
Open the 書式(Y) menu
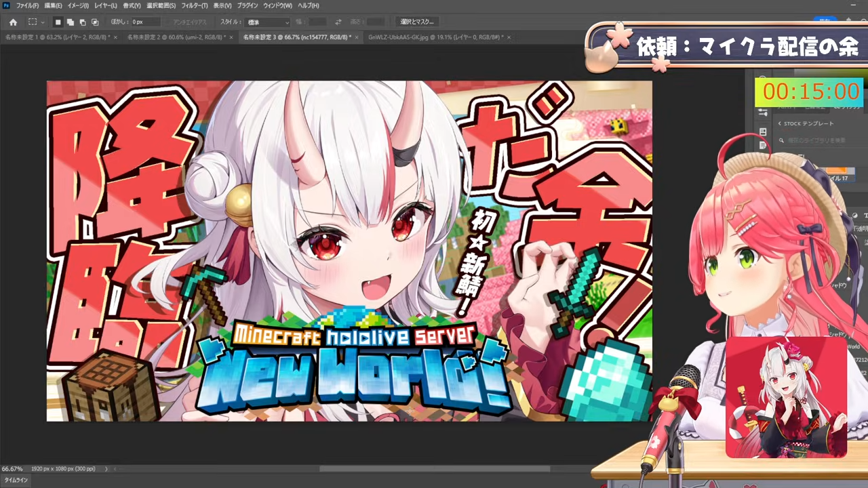tap(132, 5)
